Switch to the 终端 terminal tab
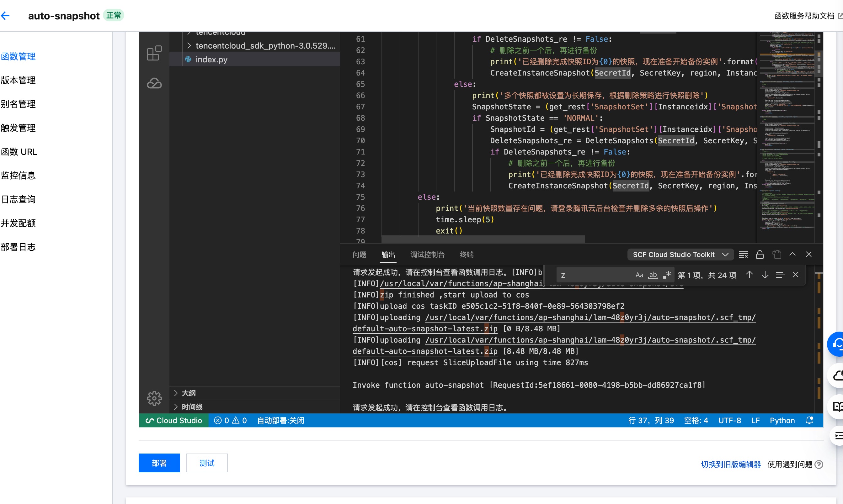The image size is (843, 504). (x=467, y=255)
